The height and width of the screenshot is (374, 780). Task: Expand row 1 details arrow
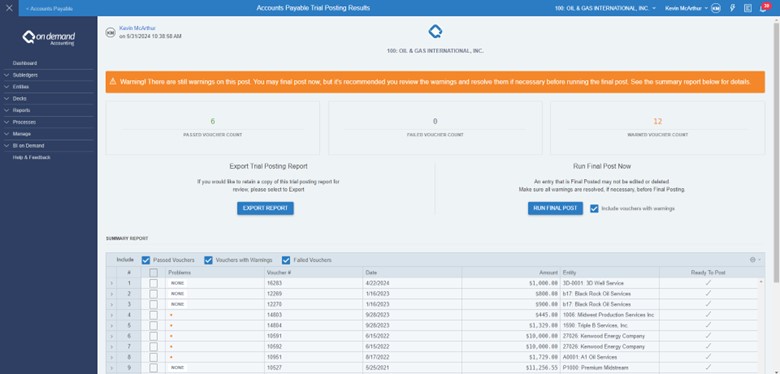point(111,283)
